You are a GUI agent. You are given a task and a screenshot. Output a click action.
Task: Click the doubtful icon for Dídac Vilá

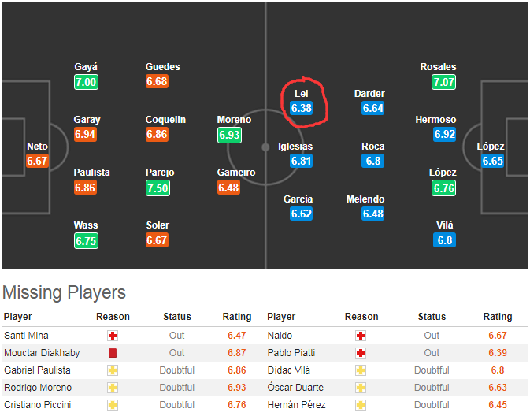tap(361, 370)
